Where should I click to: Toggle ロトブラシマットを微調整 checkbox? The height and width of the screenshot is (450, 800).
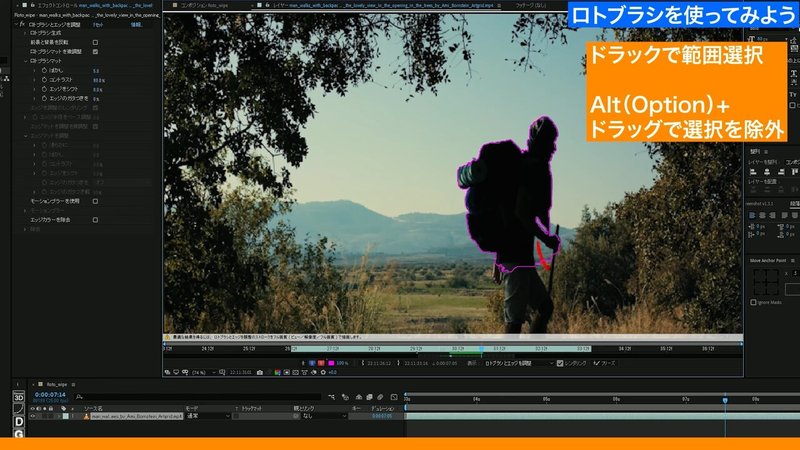point(95,52)
